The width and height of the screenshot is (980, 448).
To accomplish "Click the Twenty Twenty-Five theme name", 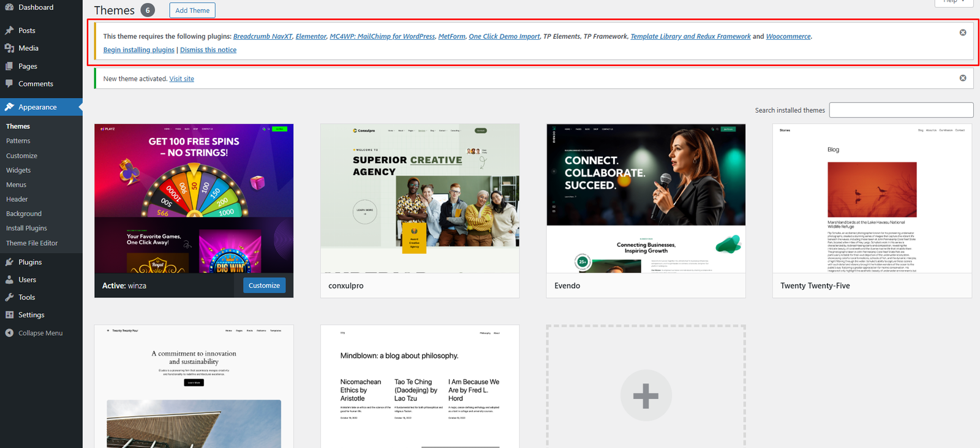I will click(x=815, y=286).
